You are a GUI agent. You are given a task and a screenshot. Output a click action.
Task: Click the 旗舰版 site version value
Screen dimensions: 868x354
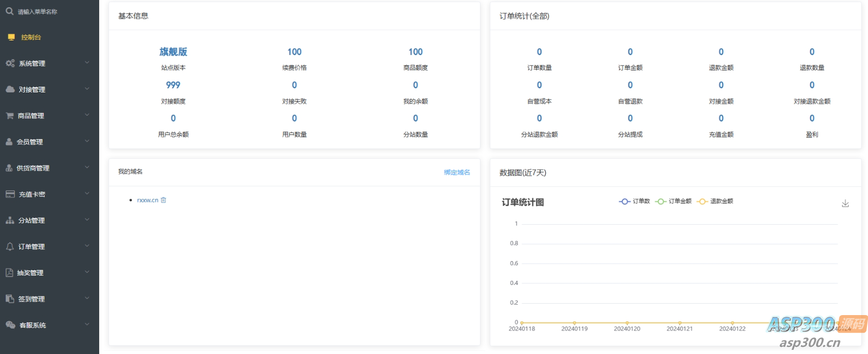[173, 52]
